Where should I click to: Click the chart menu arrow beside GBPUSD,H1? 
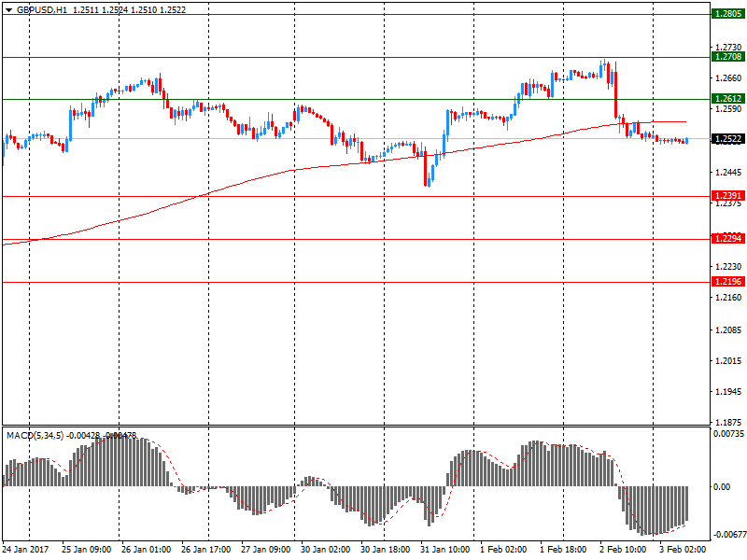(x=8, y=10)
